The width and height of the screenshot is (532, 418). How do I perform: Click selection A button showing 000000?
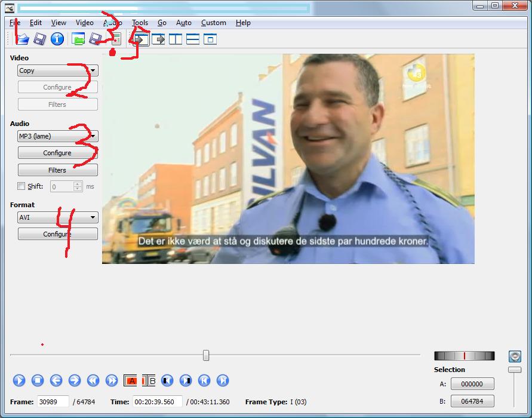click(472, 384)
